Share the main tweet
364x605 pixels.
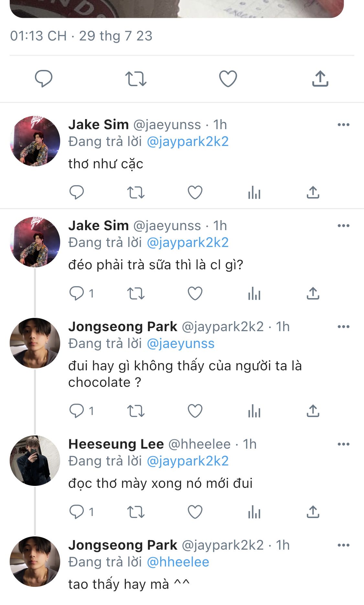click(320, 79)
